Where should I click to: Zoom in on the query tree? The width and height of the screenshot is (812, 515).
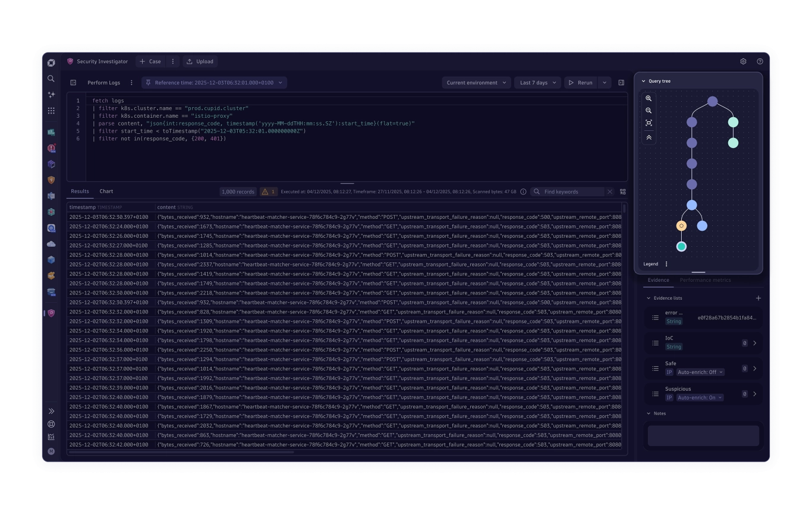click(649, 98)
